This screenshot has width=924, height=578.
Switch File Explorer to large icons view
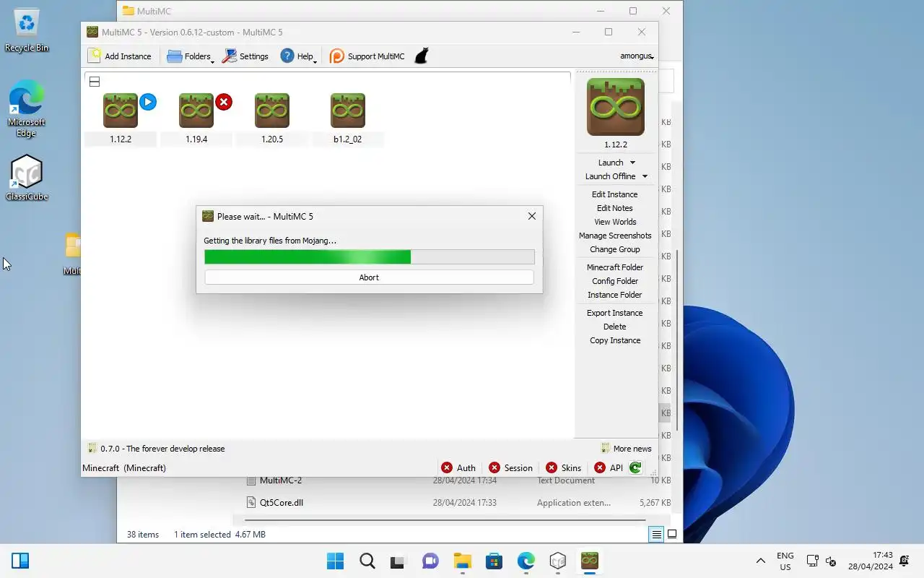672,535
